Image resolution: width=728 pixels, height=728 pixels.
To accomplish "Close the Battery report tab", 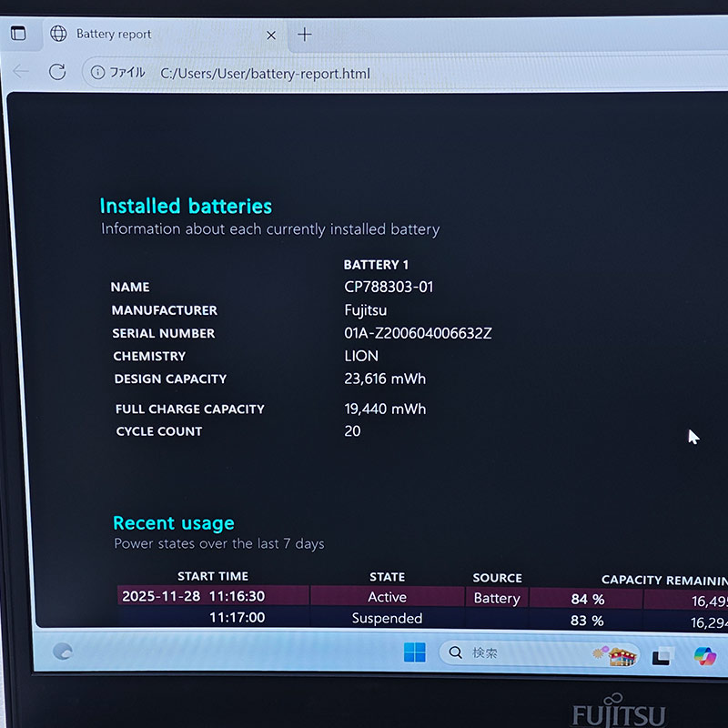I will [x=270, y=35].
